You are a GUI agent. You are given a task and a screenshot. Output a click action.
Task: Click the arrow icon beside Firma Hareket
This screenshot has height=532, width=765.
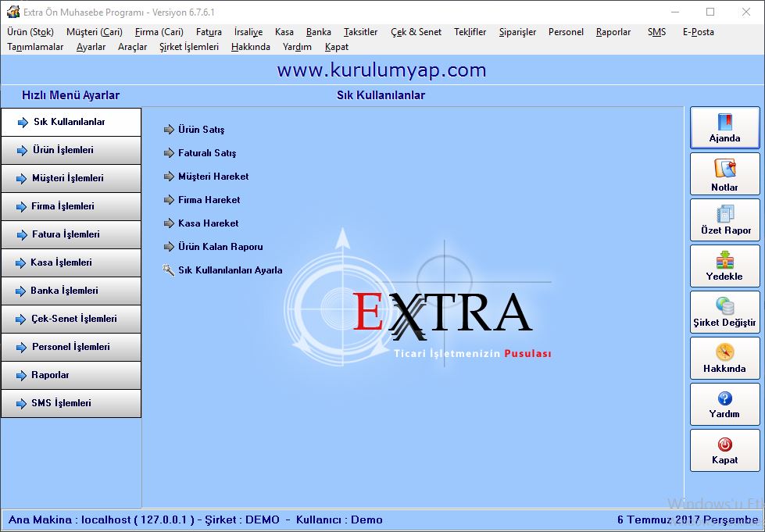click(169, 200)
